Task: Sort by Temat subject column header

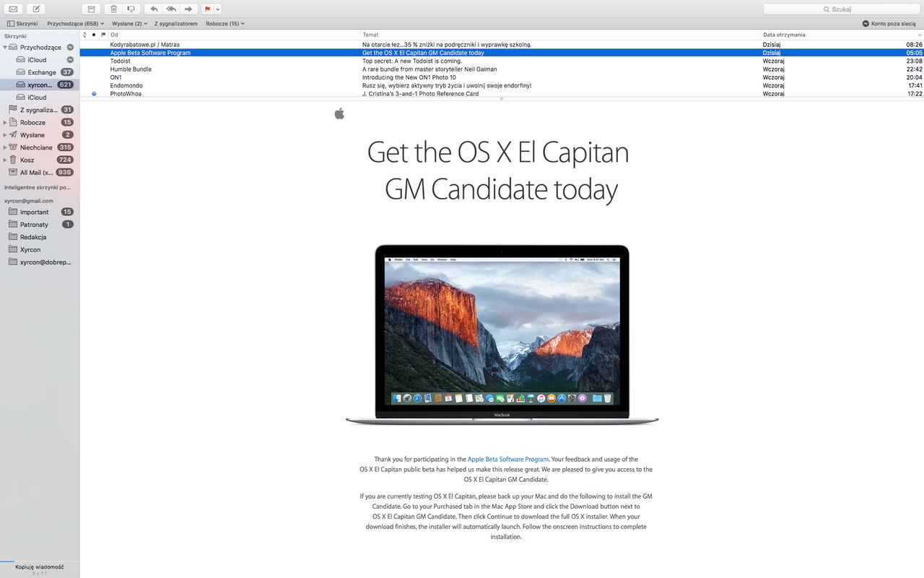Action: point(561,35)
